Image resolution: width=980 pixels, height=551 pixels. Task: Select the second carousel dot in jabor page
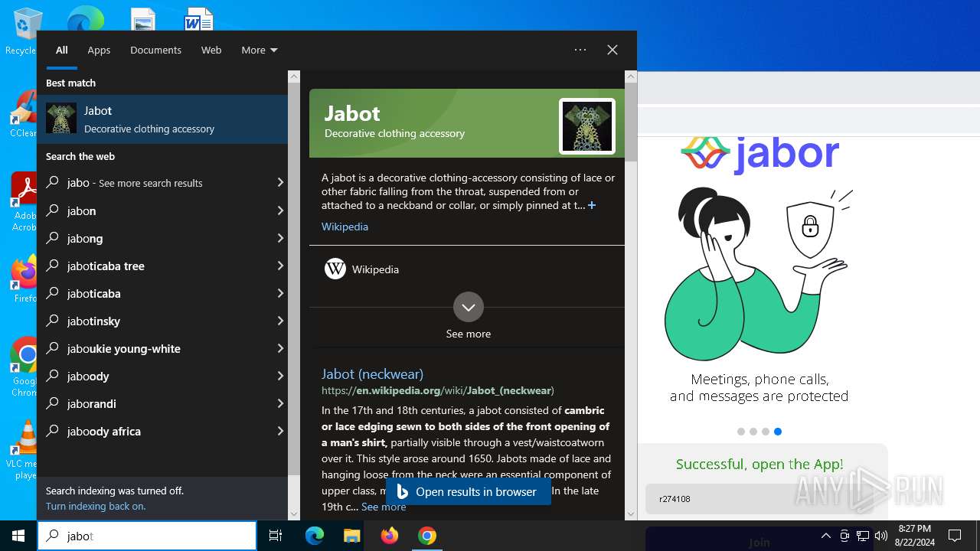[753, 432]
